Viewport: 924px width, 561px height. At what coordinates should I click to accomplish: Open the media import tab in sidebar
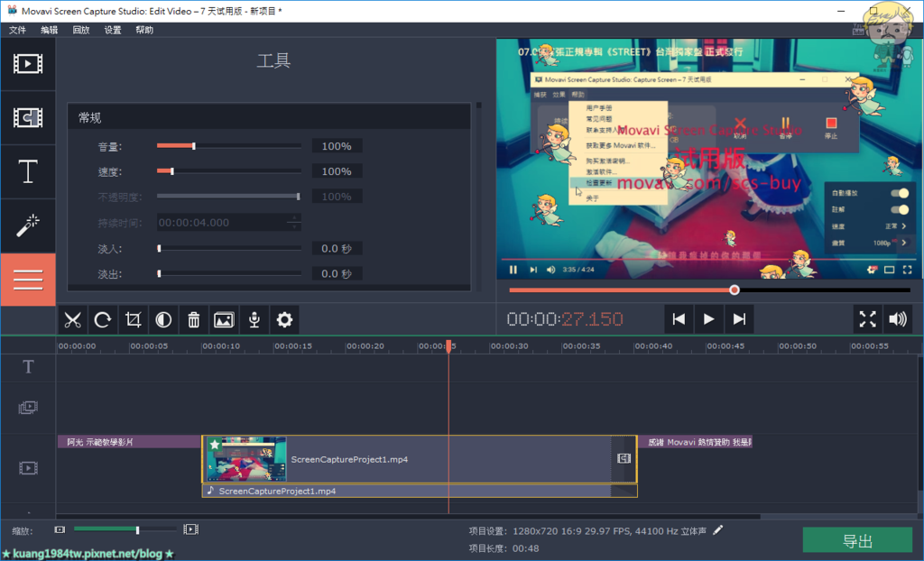pos(28,64)
